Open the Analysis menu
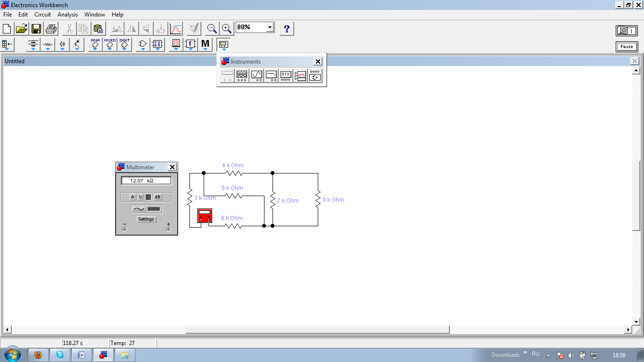The height and width of the screenshot is (362, 644). 68,15
